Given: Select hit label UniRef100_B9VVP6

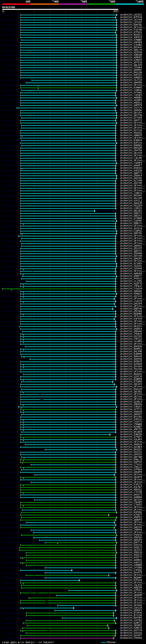Looking at the screenshot, I should (x=131, y=618).
